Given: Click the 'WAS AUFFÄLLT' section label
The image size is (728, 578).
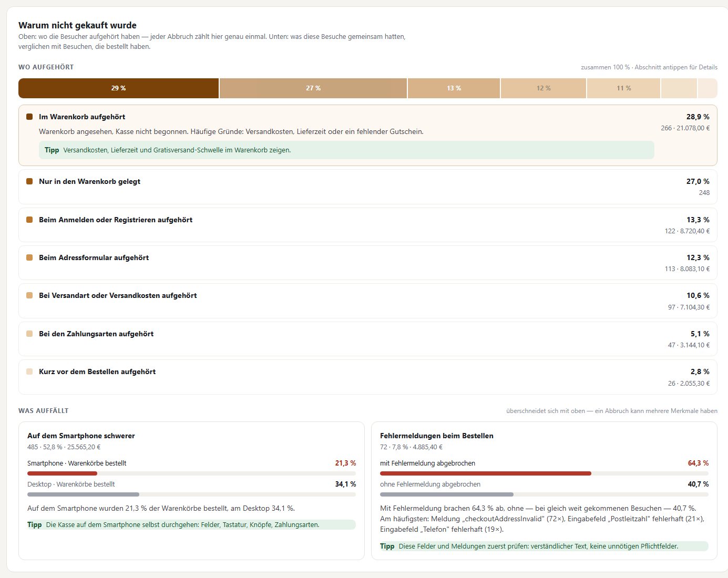Looking at the screenshot, I should click(44, 411).
